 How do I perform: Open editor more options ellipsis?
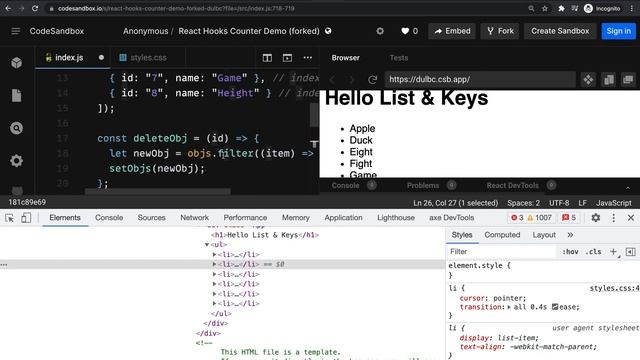pos(308,58)
